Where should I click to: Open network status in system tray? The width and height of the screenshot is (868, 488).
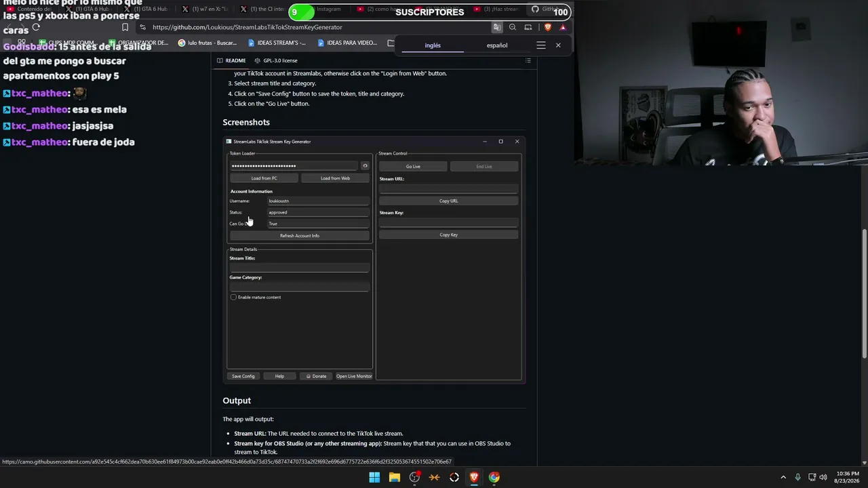812,477
